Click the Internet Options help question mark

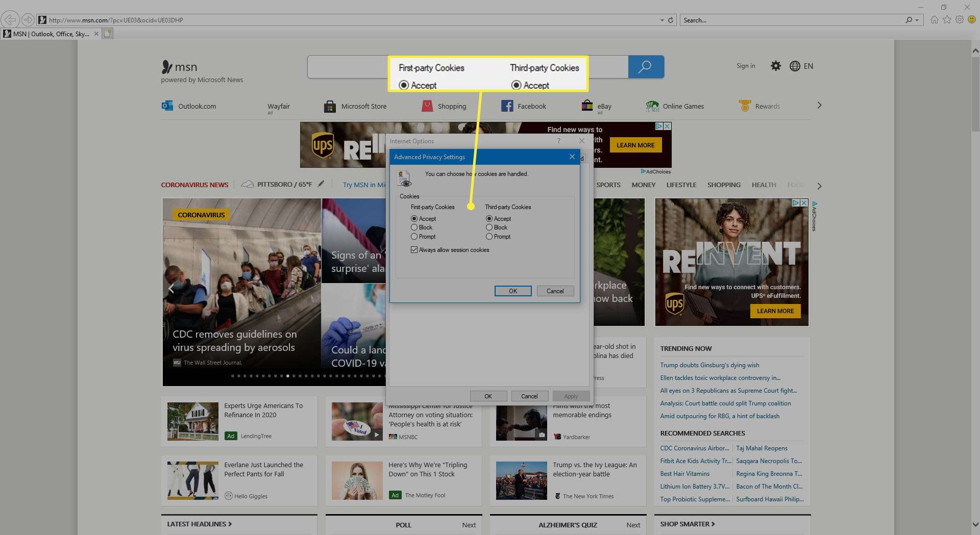[x=558, y=141]
